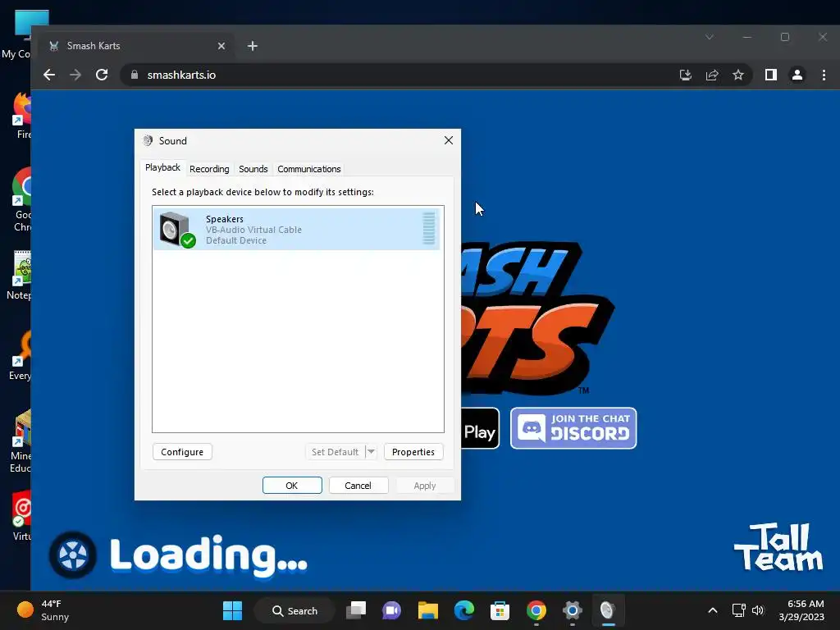Open Microsoft Store on taskbar

coord(500,610)
